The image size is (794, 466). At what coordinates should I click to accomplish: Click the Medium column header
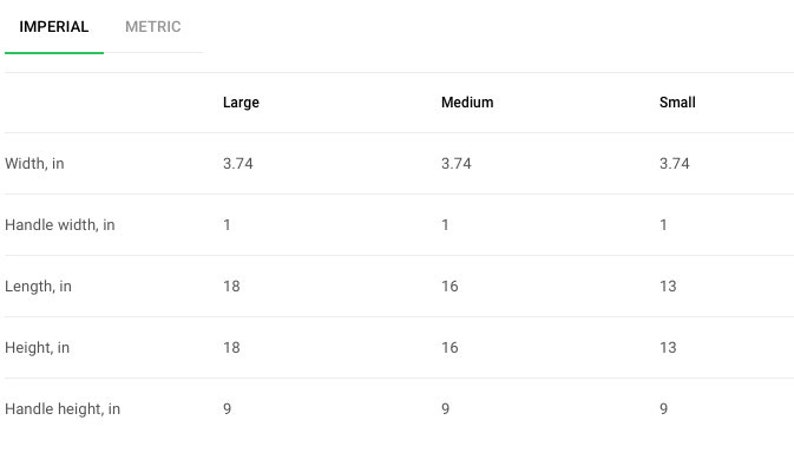(x=467, y=102)
